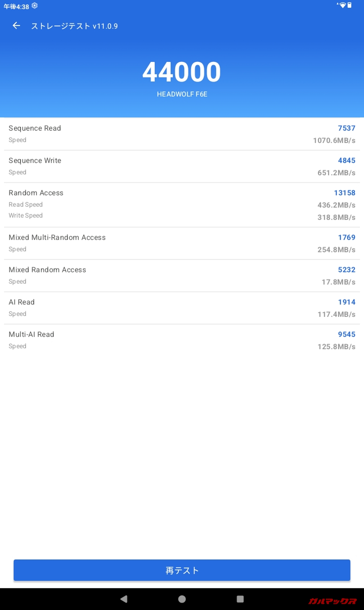Tap the Mixed Multi-Random Access row
The height and width of the screenshot is (610, 364).
(x=182, y=243)
